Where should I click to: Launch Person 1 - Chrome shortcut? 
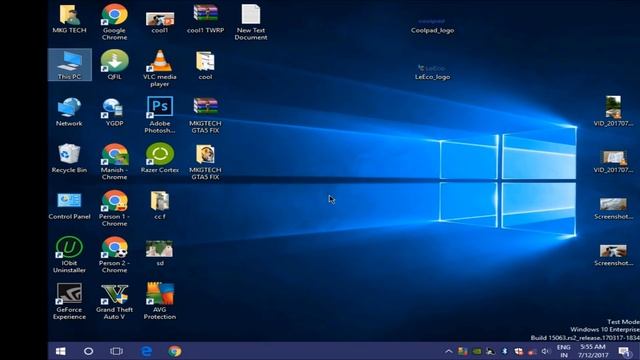click(114, 209)
